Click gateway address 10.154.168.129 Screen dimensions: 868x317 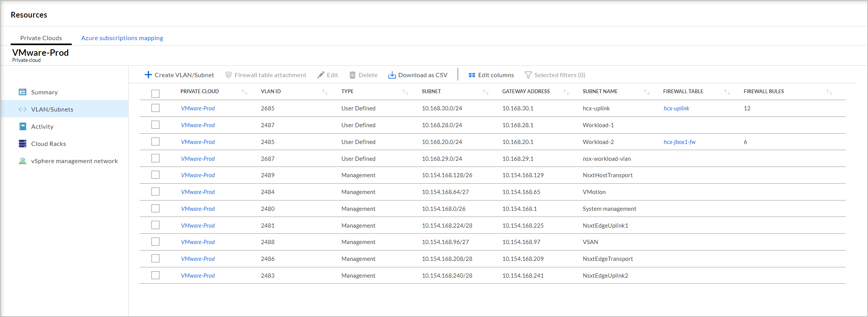[523, 175]
